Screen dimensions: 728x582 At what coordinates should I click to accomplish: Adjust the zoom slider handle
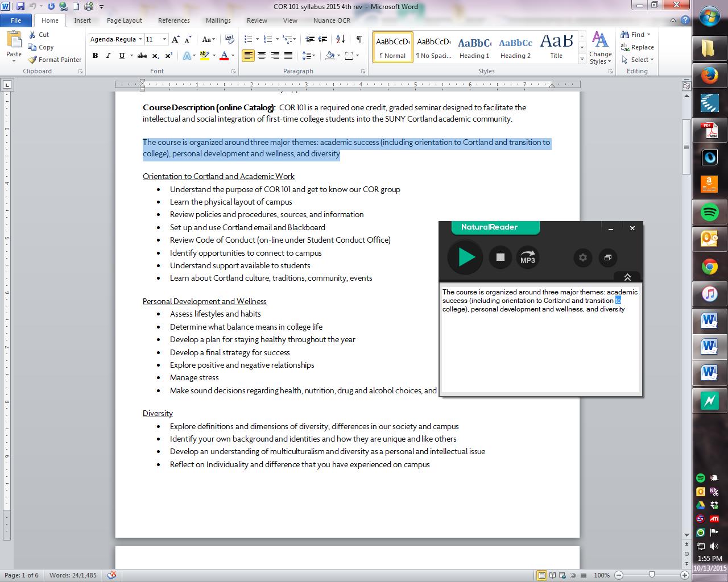(652, 575)
